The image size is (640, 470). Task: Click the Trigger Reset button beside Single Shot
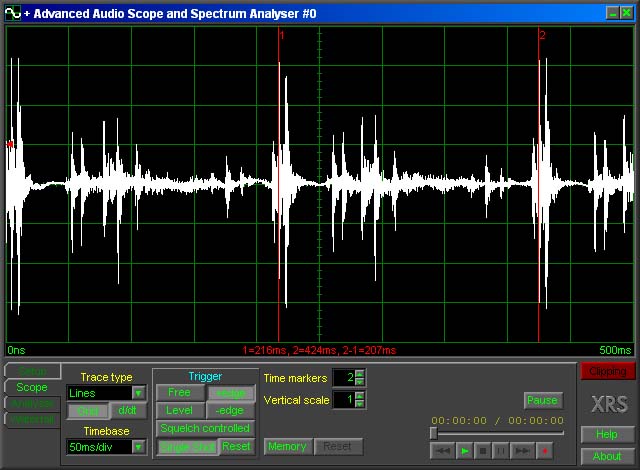pos(237,446)
